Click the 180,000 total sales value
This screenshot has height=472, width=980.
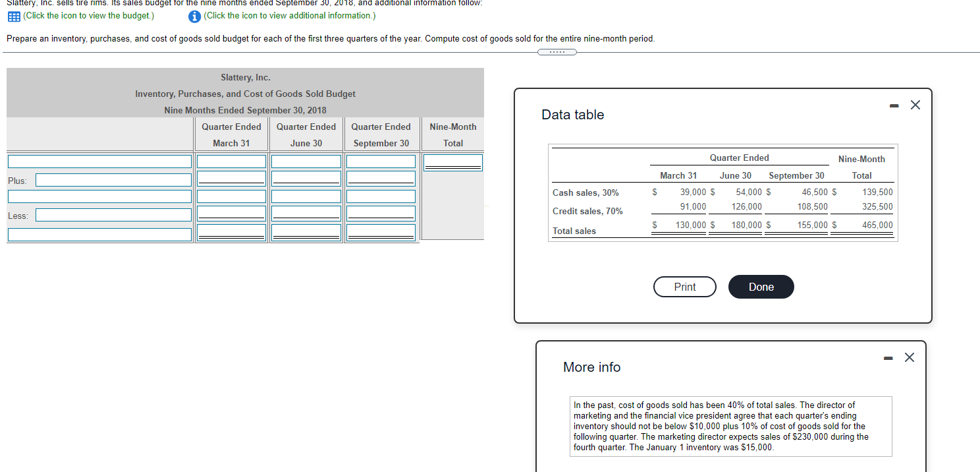(747, 225)
